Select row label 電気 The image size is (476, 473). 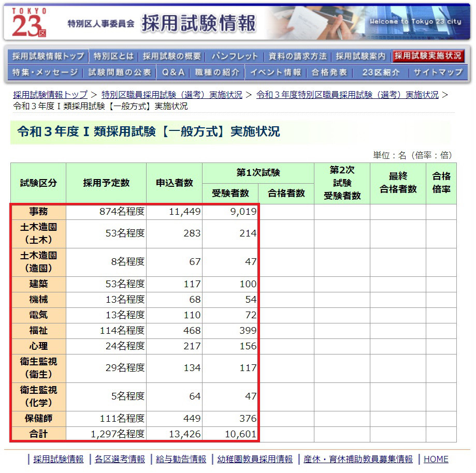[38, 315]
